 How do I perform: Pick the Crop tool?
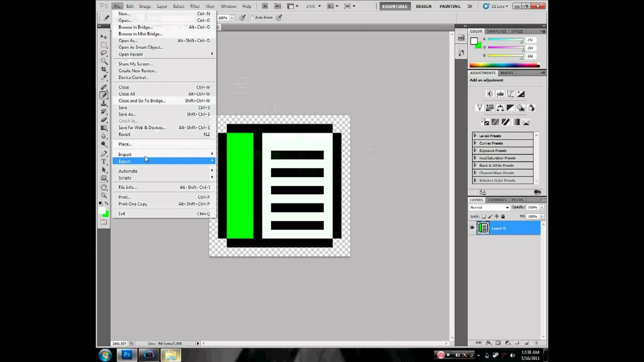coord(104,69)
